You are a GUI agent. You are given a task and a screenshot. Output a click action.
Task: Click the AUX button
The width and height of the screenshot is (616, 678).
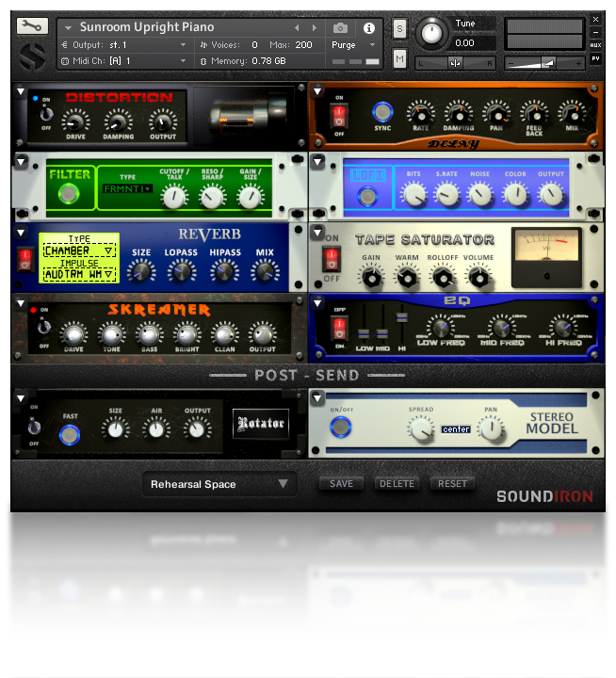click(x=595, y=45)
